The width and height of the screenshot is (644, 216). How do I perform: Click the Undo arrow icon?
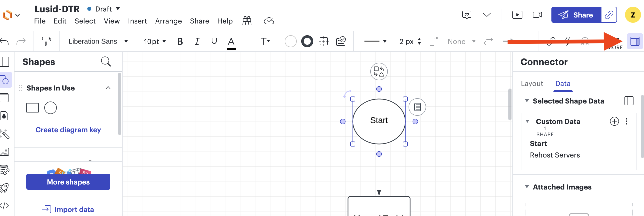point(4,41)
